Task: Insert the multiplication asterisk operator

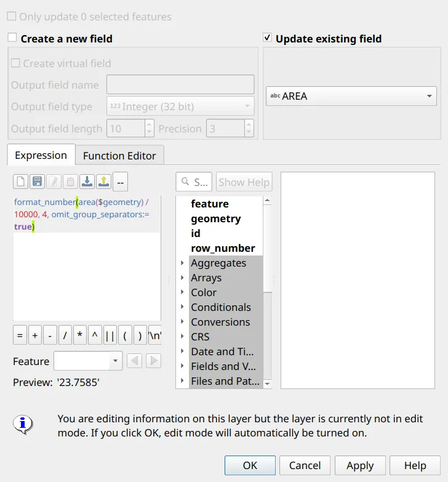Action: click(x=80, y=335)
